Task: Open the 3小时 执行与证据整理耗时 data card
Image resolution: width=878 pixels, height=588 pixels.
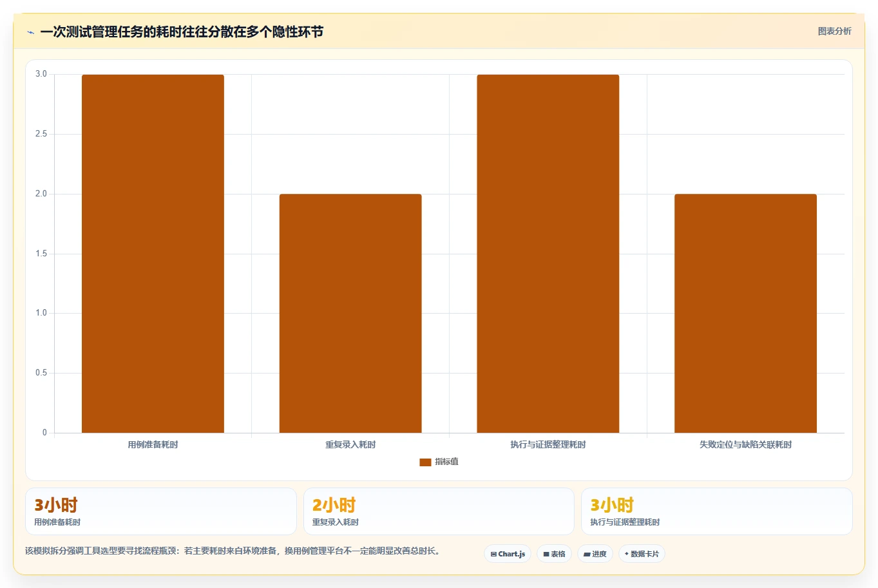Action: pyautogui.click(x=717, y=511)
